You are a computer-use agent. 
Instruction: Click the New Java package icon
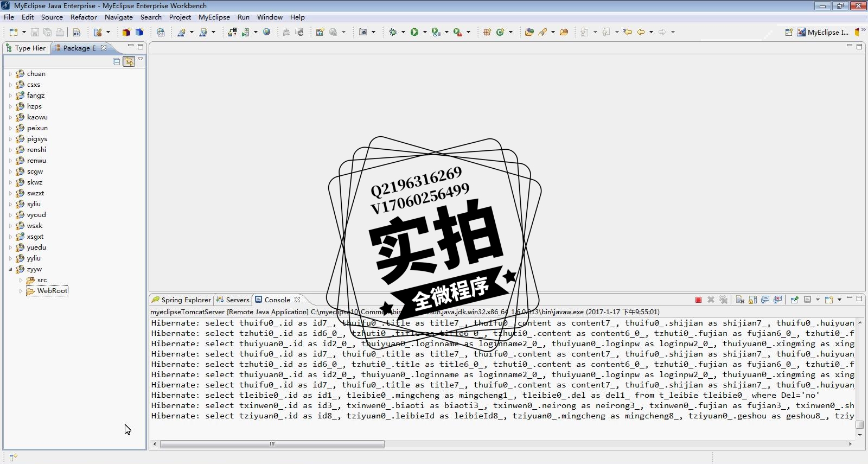click(x=487, y=32)
